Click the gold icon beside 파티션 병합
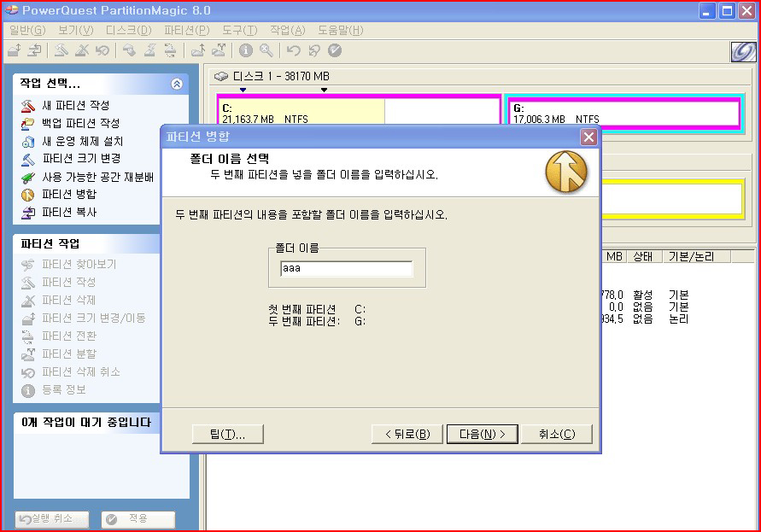 click(28, 195)
